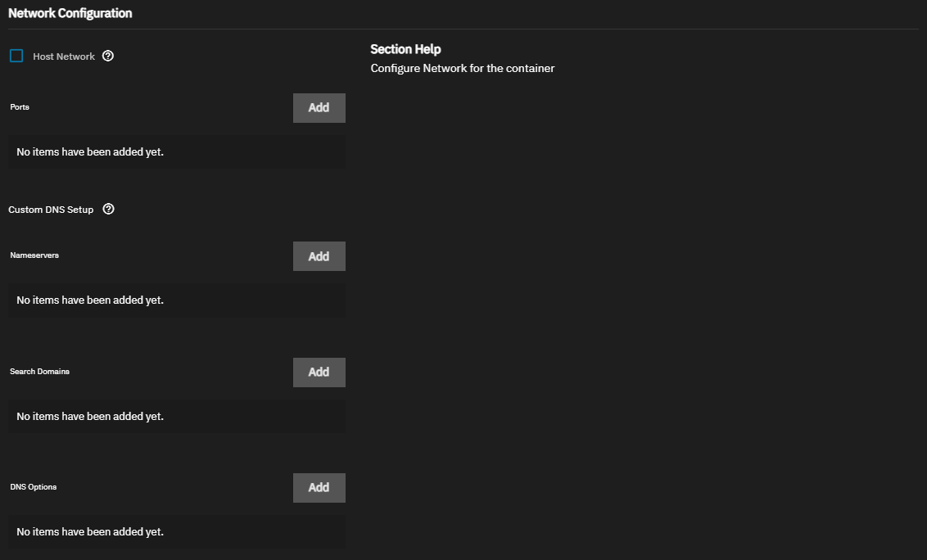Click the Search Domains field label
This screenshot has height=560, width=927.
(39, 372)
